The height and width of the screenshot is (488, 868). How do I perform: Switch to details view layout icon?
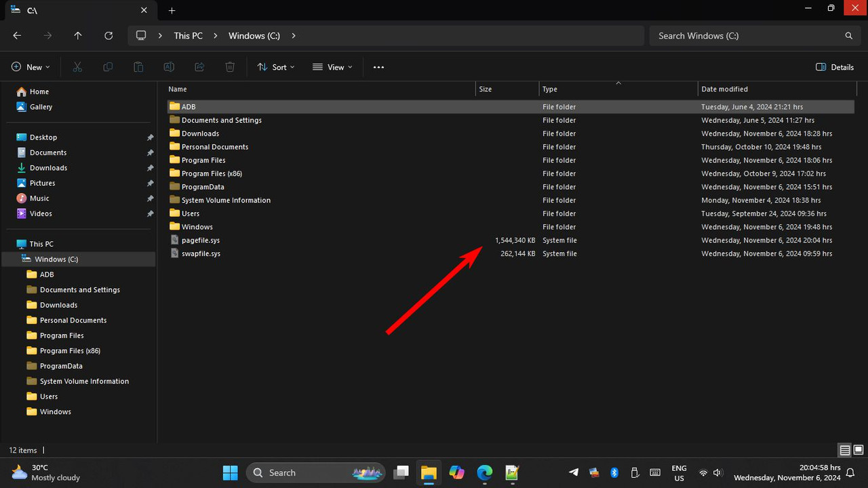pos(845,450)
